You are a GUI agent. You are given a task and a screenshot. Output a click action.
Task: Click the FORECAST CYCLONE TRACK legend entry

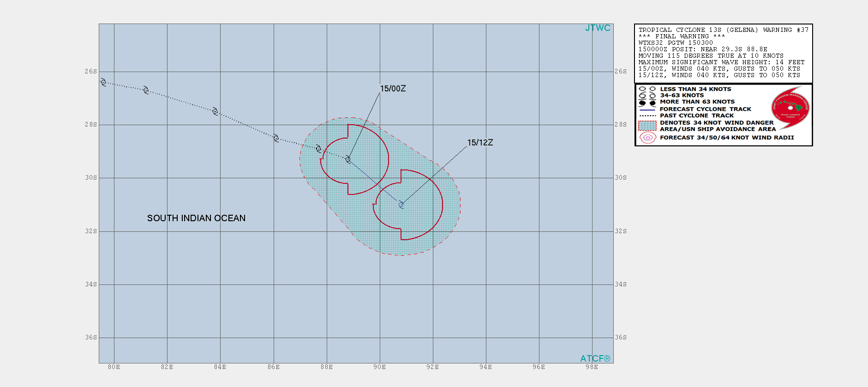706,109
